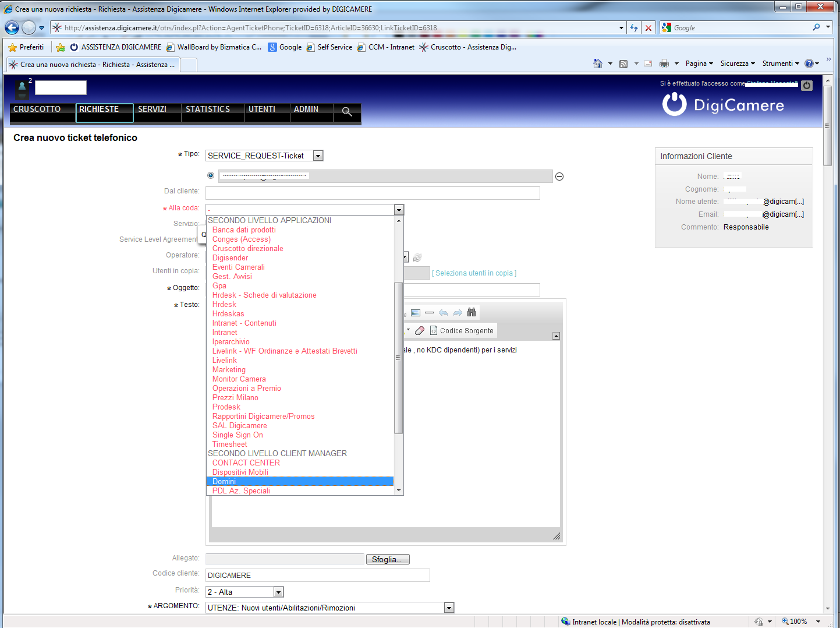Image resolution: width=840 pixels, height=628 pixels.
Task: Select Banca dati prodotti queue option
Action: (x=300, y=230)
